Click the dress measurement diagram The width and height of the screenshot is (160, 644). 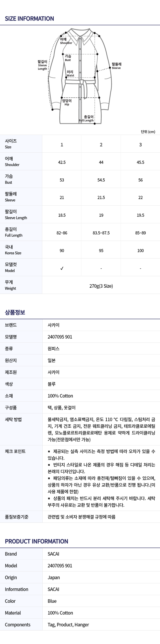(80, 76)
